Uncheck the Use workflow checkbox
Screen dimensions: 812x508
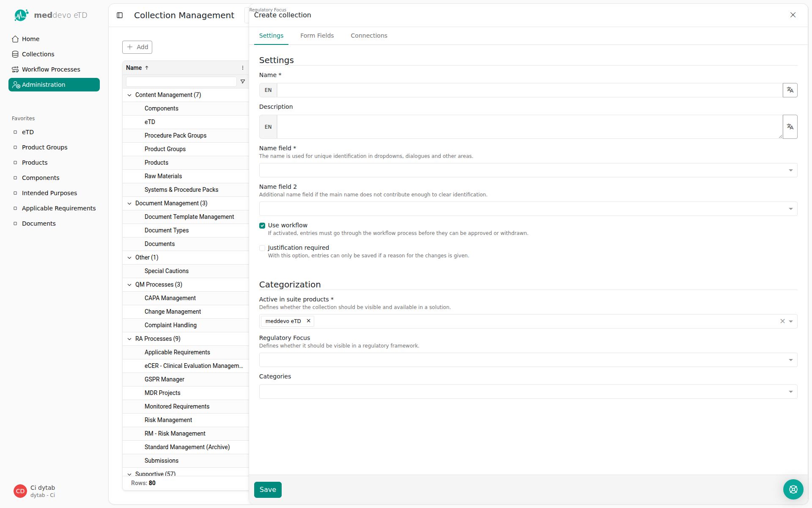[x=262, y=226]
